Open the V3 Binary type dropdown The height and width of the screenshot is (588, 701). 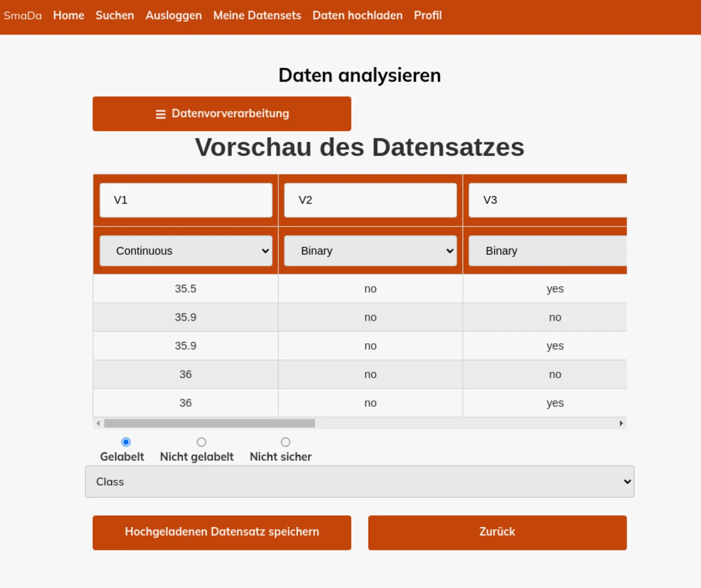[548, 251]
